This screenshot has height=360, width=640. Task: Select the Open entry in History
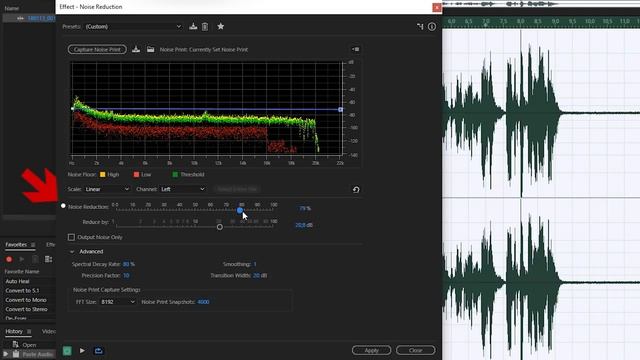tap(28, 345)
